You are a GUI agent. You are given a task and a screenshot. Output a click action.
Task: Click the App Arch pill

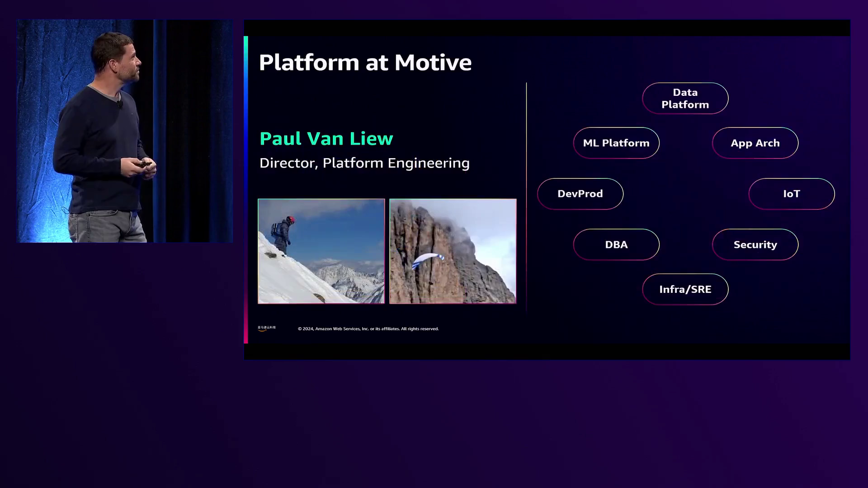point(755,143)
